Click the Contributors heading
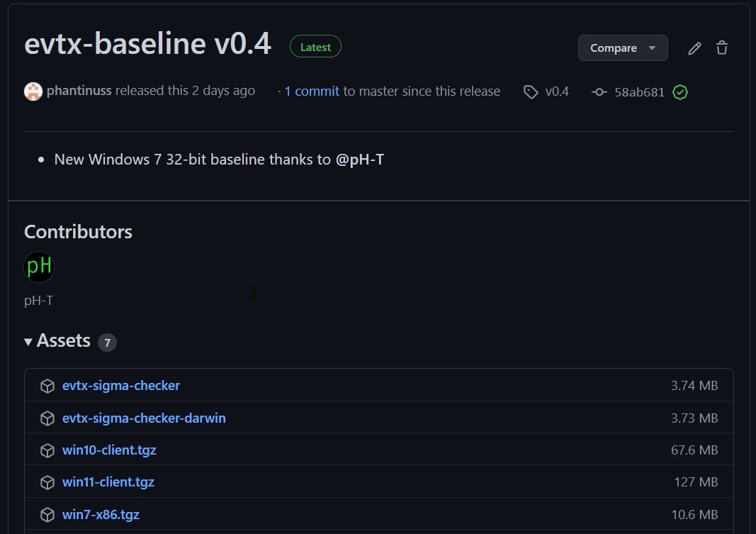 (78, 232)
